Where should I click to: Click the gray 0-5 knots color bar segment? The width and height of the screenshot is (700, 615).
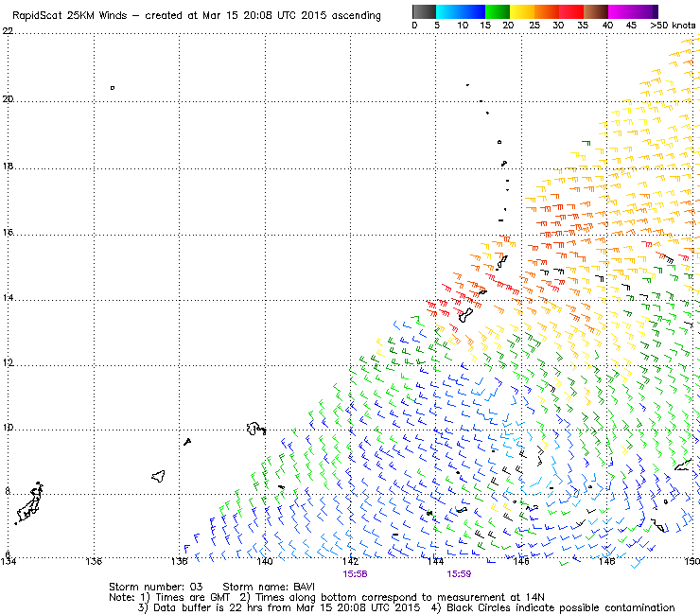click(424, 11)
